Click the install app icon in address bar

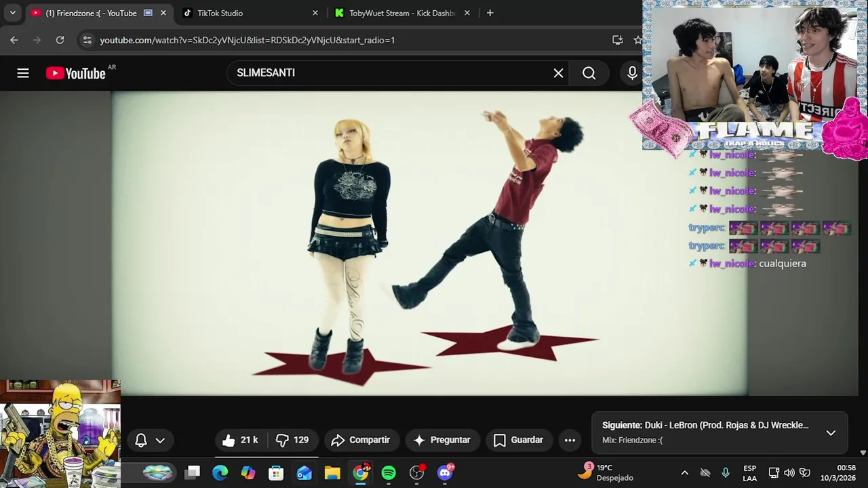(617, 40)
